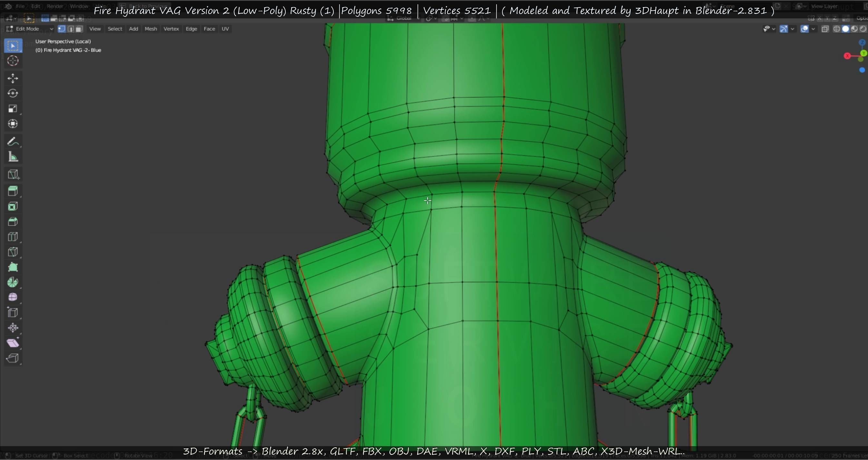Choose the Poly Build tool

tap(13, 267)
